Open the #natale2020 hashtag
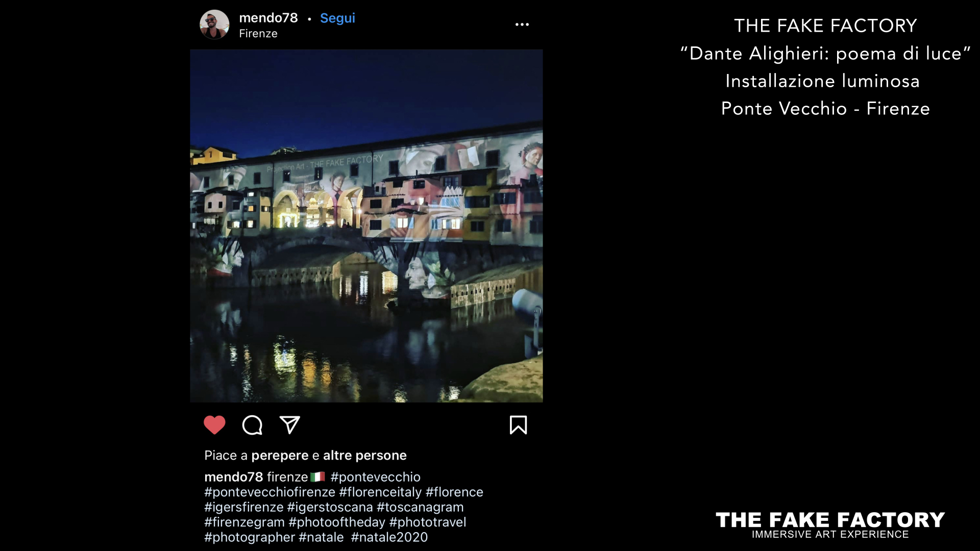Viewport: 980px width, 551px height. 389,537
